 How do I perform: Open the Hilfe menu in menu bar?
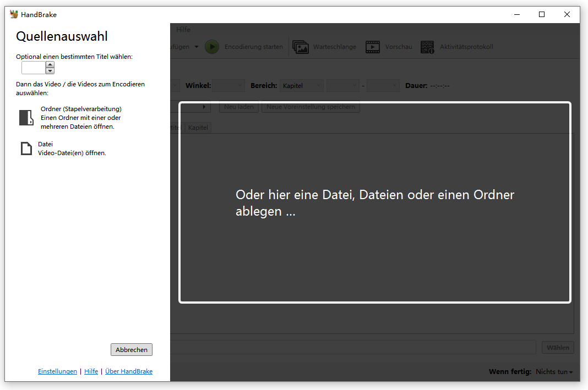tap(183, 29)
